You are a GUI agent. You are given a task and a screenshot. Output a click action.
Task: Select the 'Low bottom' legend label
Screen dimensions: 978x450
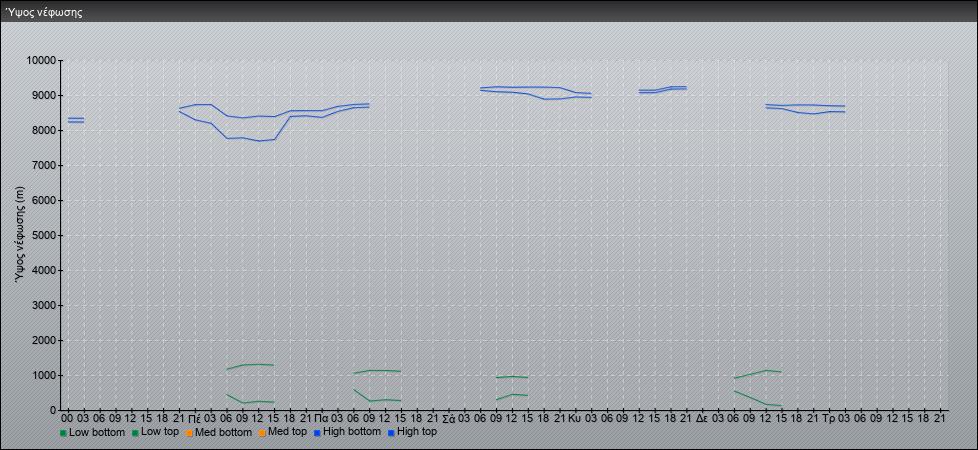coord(97,432)
